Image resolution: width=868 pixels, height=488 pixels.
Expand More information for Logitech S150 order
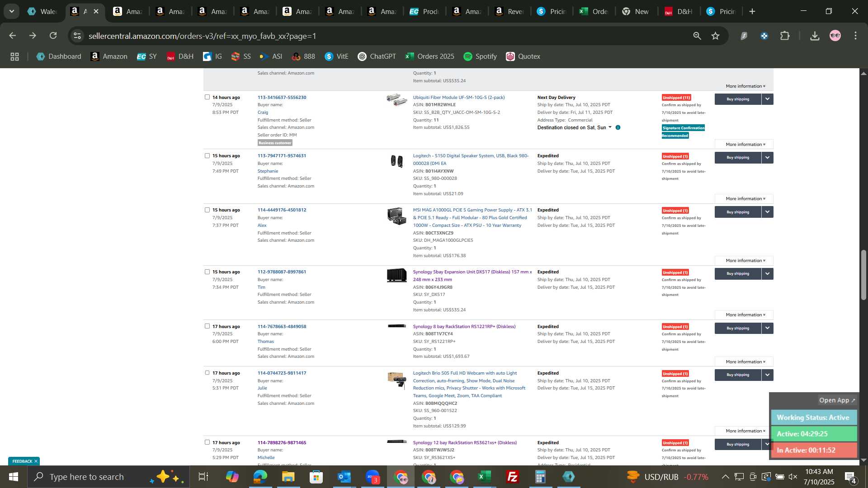click(744, 199)
